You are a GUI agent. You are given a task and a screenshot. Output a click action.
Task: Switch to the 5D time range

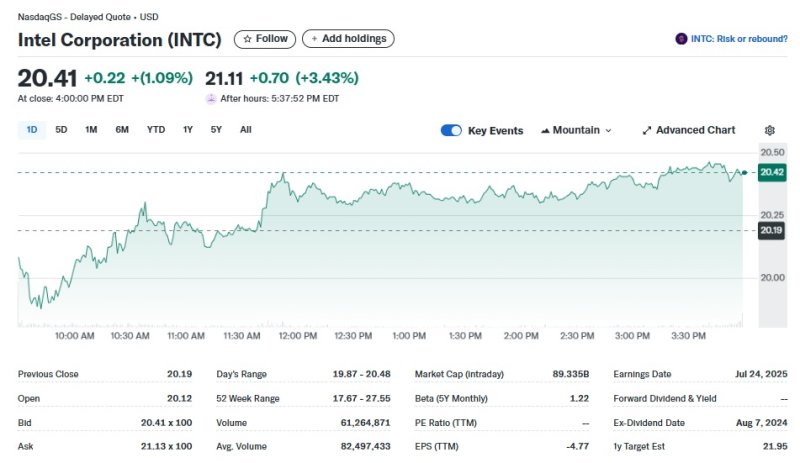(61, 129)
